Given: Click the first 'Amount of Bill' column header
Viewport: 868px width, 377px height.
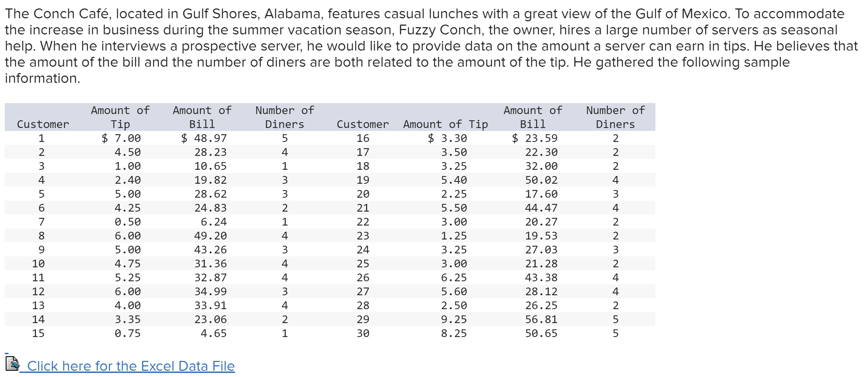Looking at the screenshot, I should [202, 117].
